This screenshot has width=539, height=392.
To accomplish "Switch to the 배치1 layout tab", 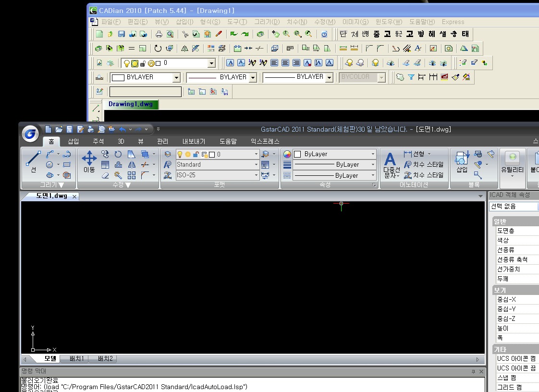I will (x=76, y=359).
